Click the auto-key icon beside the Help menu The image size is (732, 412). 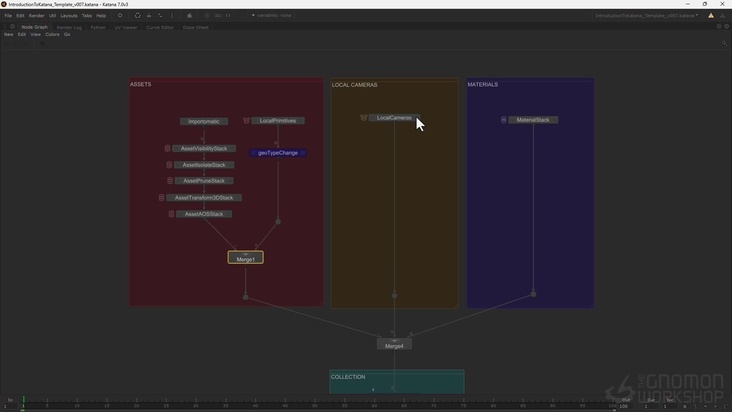coord(120,16)
